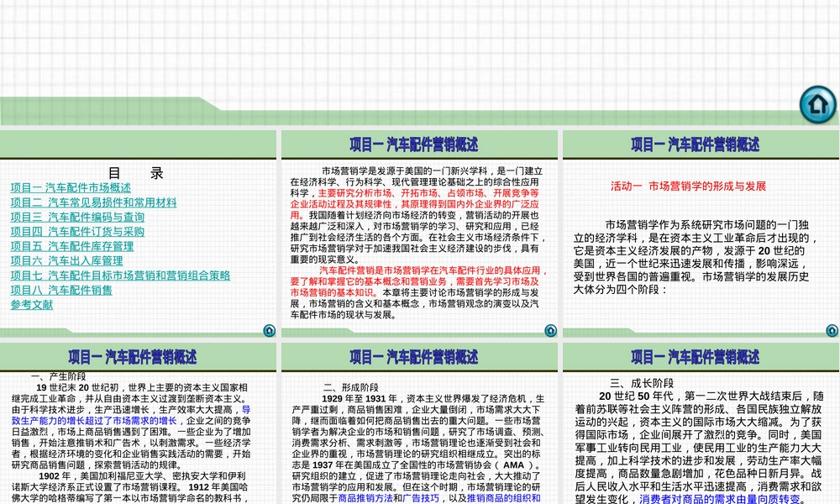Click home icon on the 活动一 slide
Screen dimensions: 840x504
832,330
